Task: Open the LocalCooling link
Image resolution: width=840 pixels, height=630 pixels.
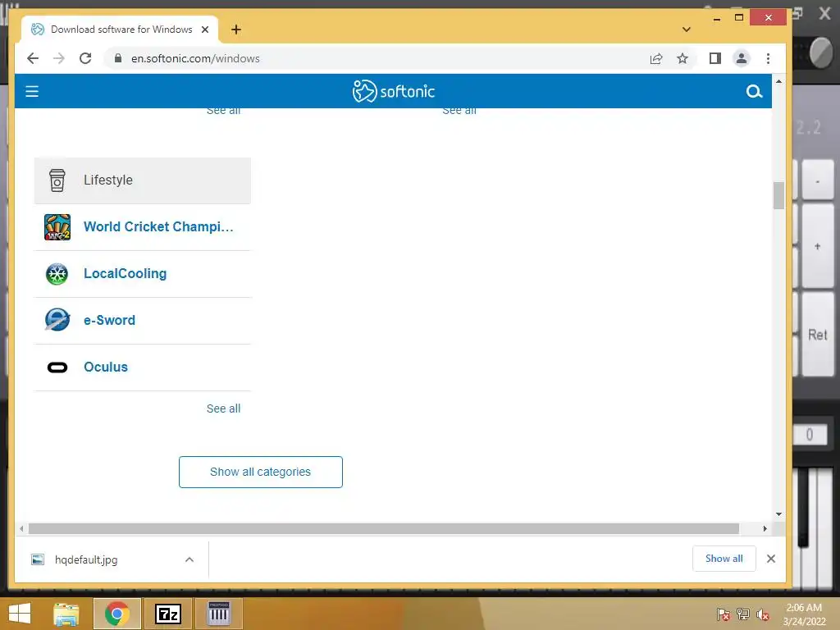Action: coord(125,273)
